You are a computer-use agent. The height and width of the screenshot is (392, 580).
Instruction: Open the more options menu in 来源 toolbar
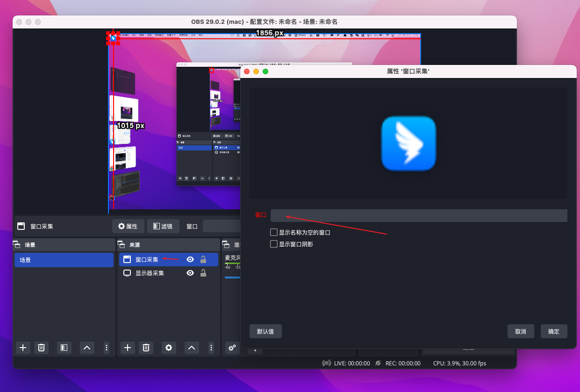click(x=211, y=348)
